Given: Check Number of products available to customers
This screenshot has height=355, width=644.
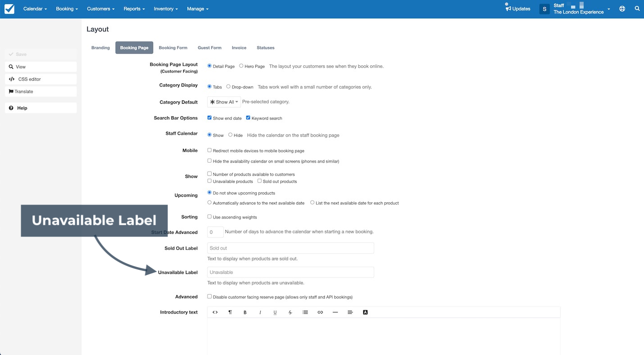Looking at the screenshot, I should click(x=209, y=174).
